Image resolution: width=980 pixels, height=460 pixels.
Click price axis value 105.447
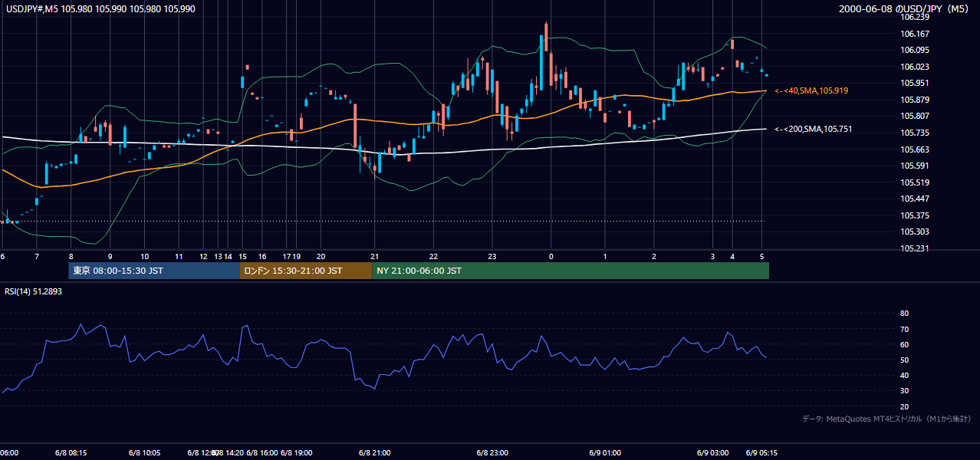(915, 199)
